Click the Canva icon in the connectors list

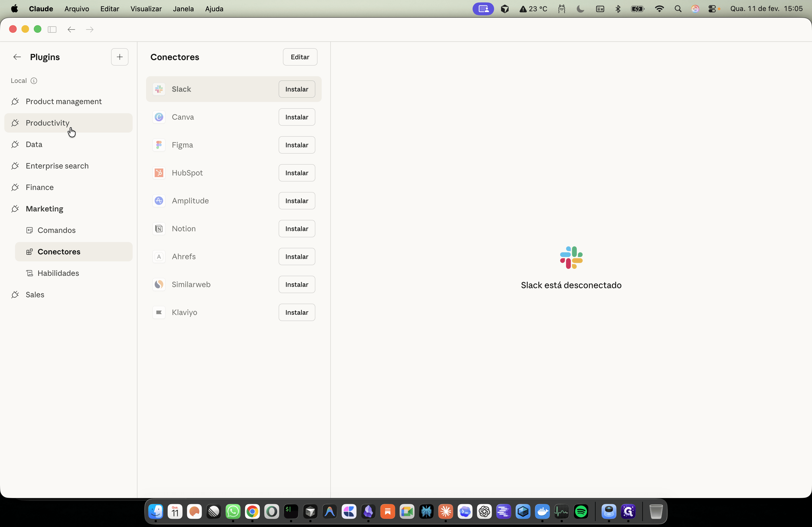(159, 117)
